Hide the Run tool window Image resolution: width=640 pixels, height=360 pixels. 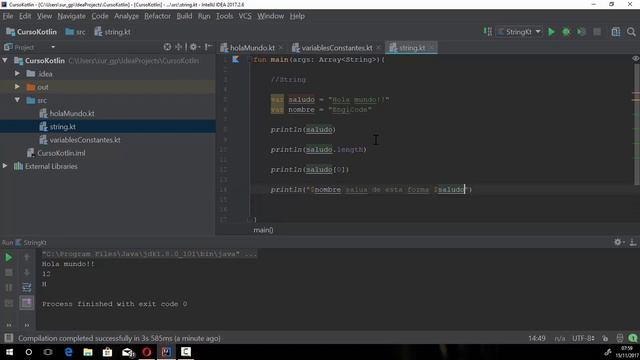coord(633,242)
